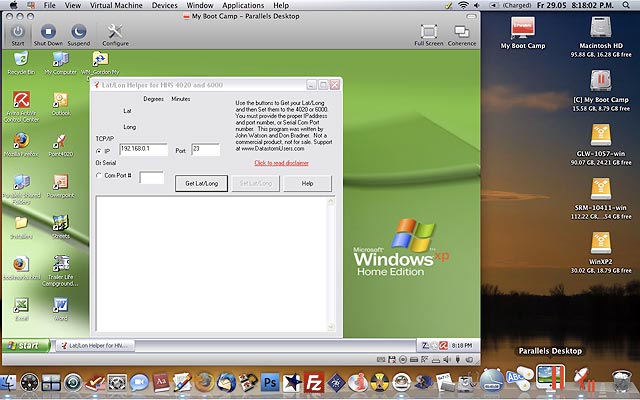Suspend the virtual machine

78,32
